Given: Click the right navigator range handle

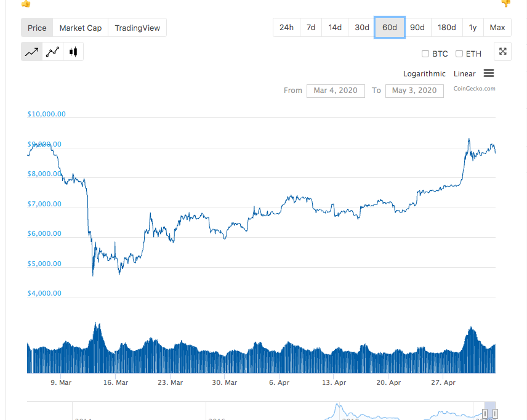Looking at the screenshot, I should click(495, 413).
